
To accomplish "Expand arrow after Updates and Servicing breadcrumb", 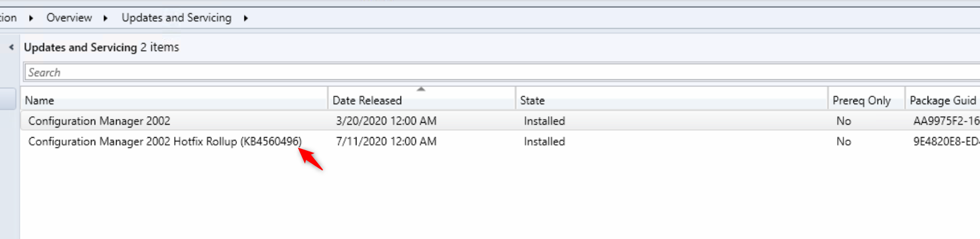I will 245,18.
